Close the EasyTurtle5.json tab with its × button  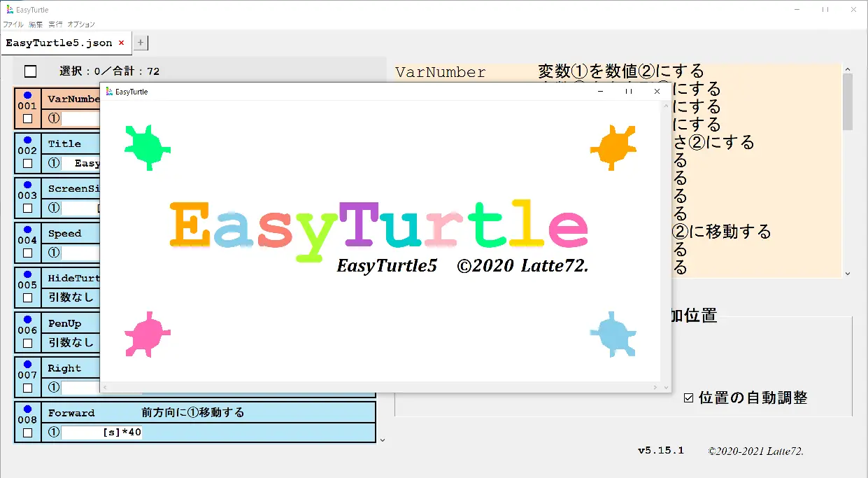point(122,42)
